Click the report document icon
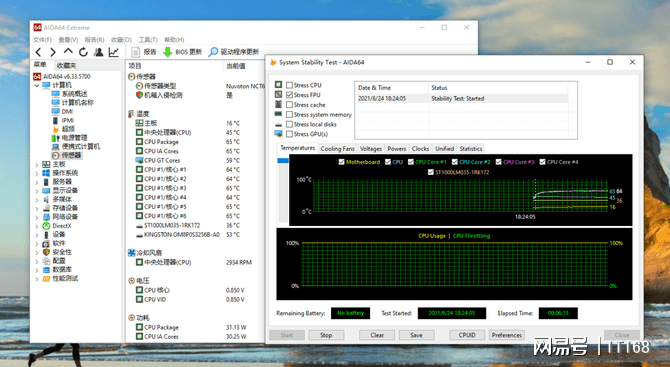Screen dimensions: 670x367 (x=135, y=52)
